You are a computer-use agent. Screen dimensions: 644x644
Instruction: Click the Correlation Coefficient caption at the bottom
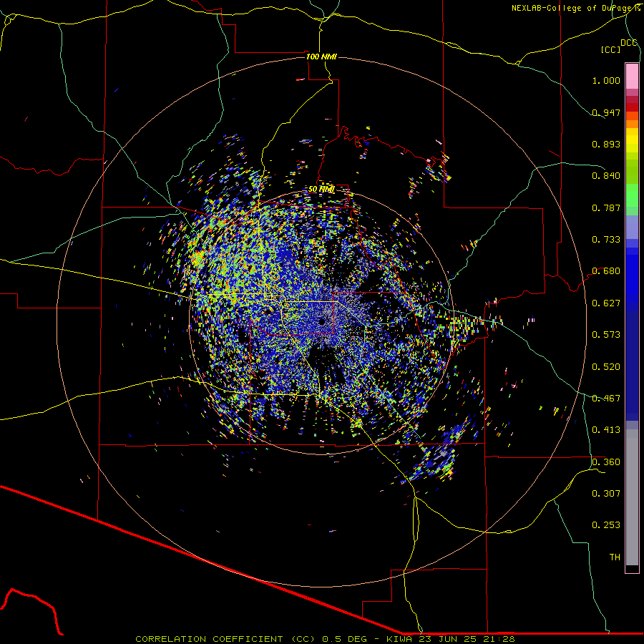click(325, 639)
